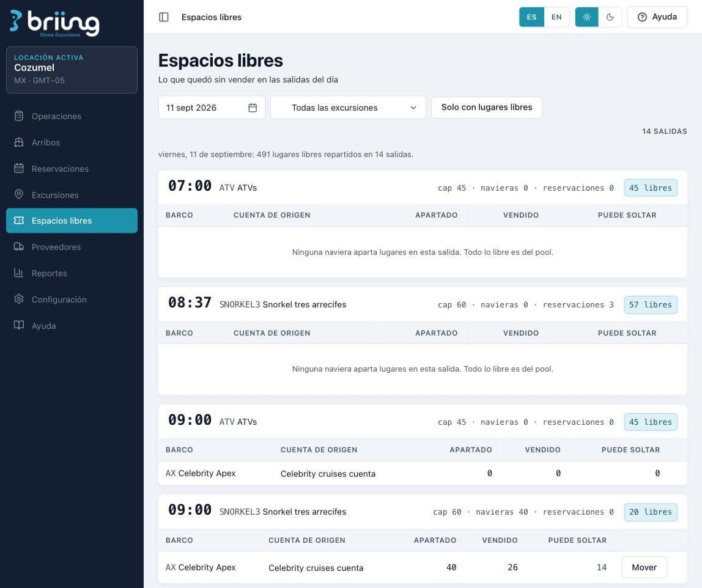Open the calendar icon in date field
Image resolution: width=702 pixels, height=588 pixels.
[x=253, y=108]
